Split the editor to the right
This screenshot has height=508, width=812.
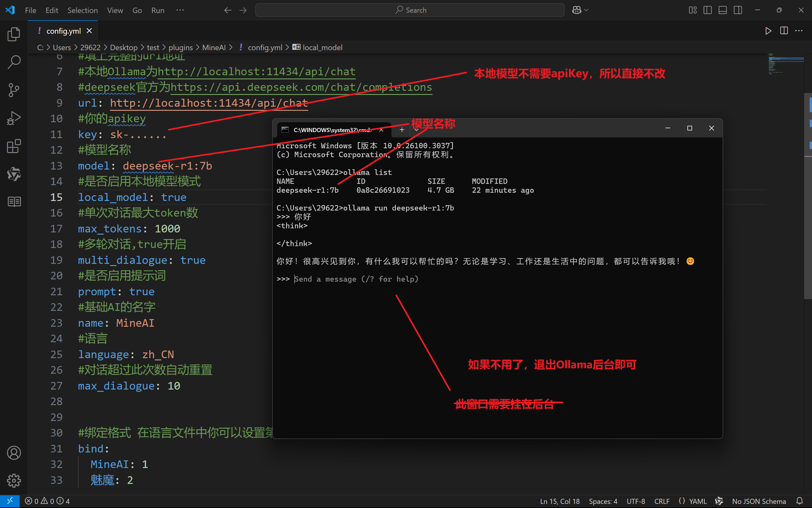click(x=784, y=31)
